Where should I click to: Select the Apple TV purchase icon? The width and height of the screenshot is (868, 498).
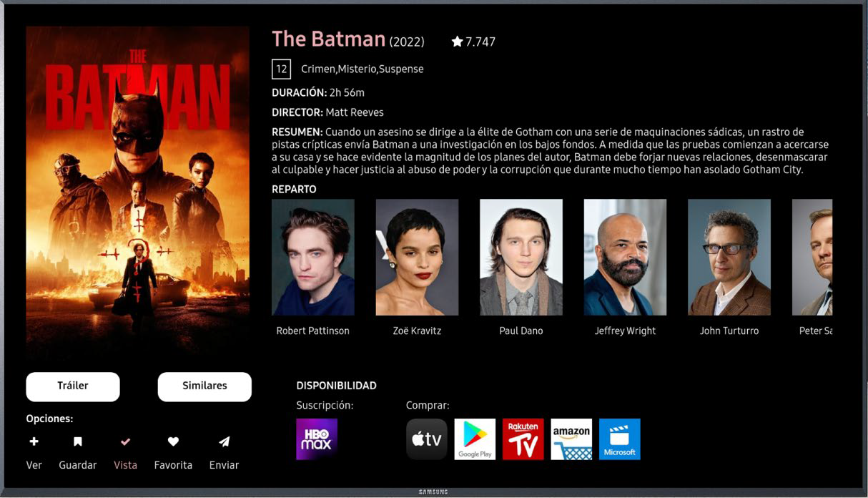pos(427,439)
